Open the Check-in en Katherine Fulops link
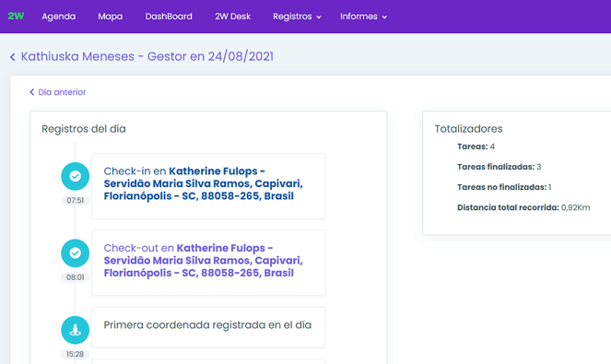 203,183
